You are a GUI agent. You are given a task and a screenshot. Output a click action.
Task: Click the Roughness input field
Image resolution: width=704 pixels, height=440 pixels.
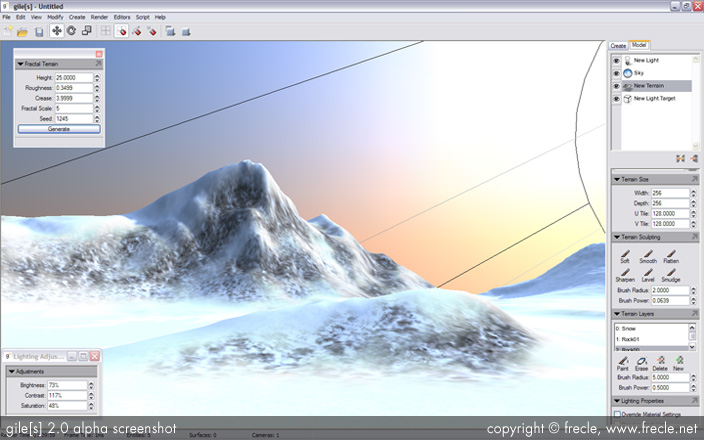74,88
